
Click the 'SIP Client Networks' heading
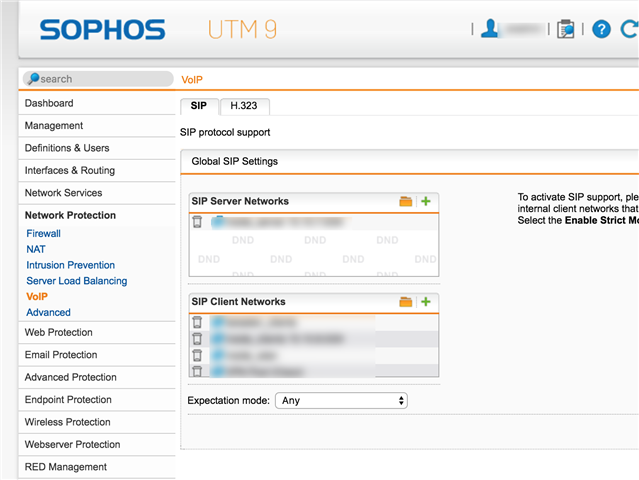238,302
